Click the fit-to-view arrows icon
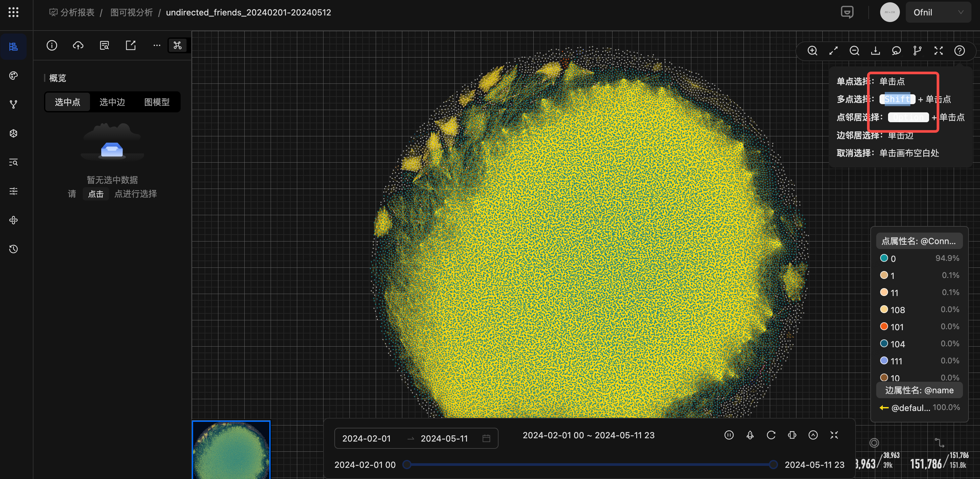This screenshot has width=980, height=479. (x=833, y=51)
